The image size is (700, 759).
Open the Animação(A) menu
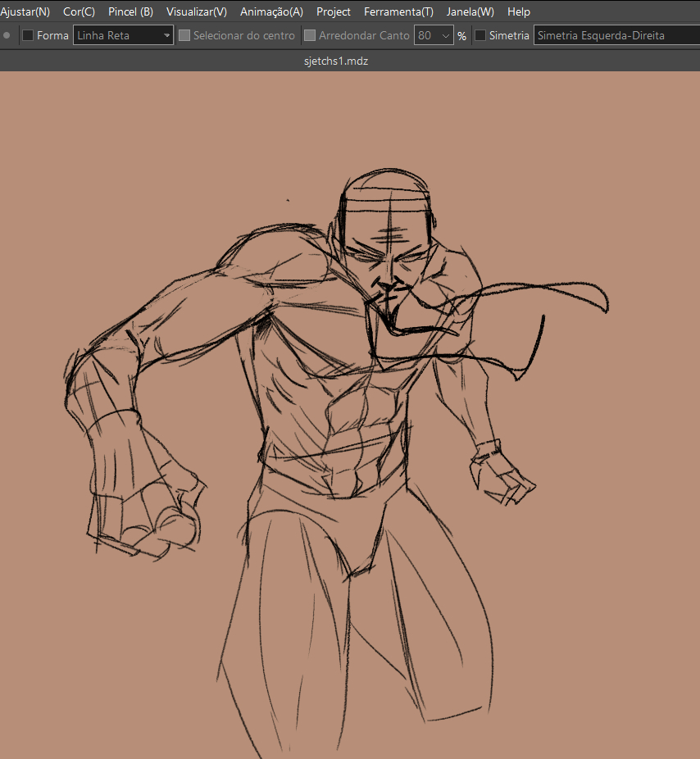click(271, 11)
